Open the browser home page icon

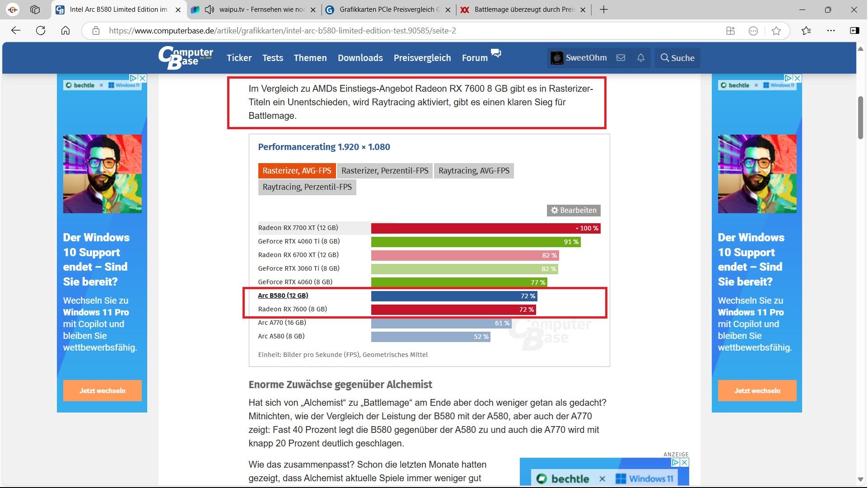[65, 31]
